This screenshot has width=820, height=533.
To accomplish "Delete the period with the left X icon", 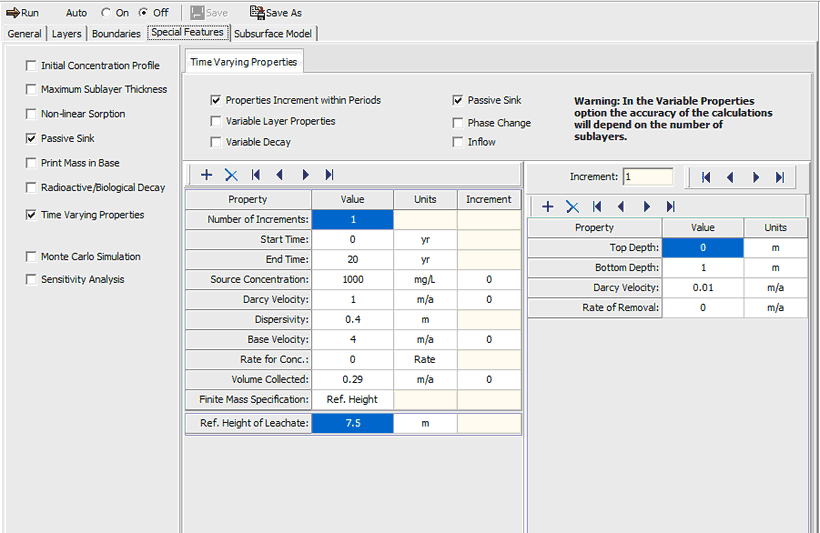I will [231, 174].
